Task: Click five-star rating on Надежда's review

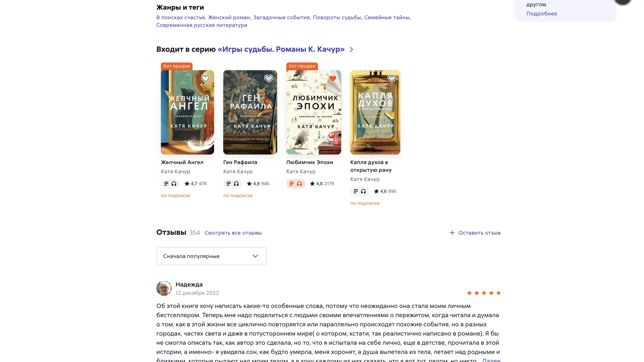Action: coord(484,293)
